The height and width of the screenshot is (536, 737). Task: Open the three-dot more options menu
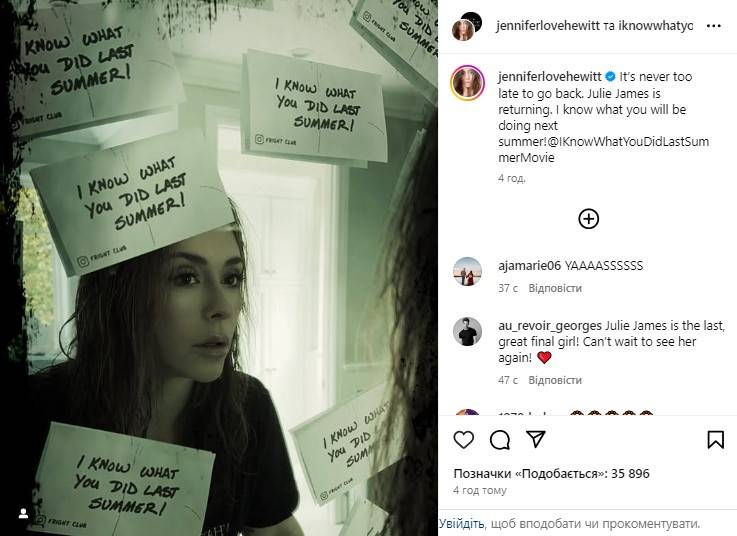[713, 26]
